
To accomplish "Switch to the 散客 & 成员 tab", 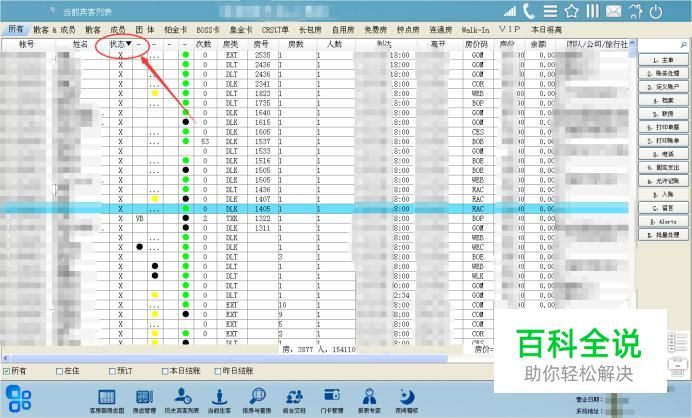I will pyautogui.click(x=54, y=30).
